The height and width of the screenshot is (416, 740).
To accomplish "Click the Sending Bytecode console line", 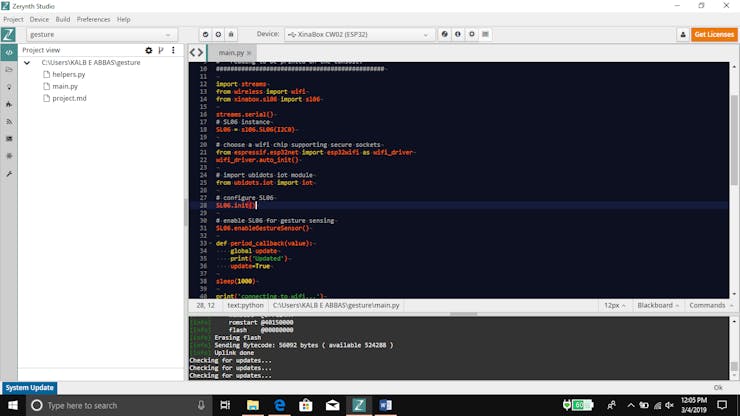I will click(303, 345).
